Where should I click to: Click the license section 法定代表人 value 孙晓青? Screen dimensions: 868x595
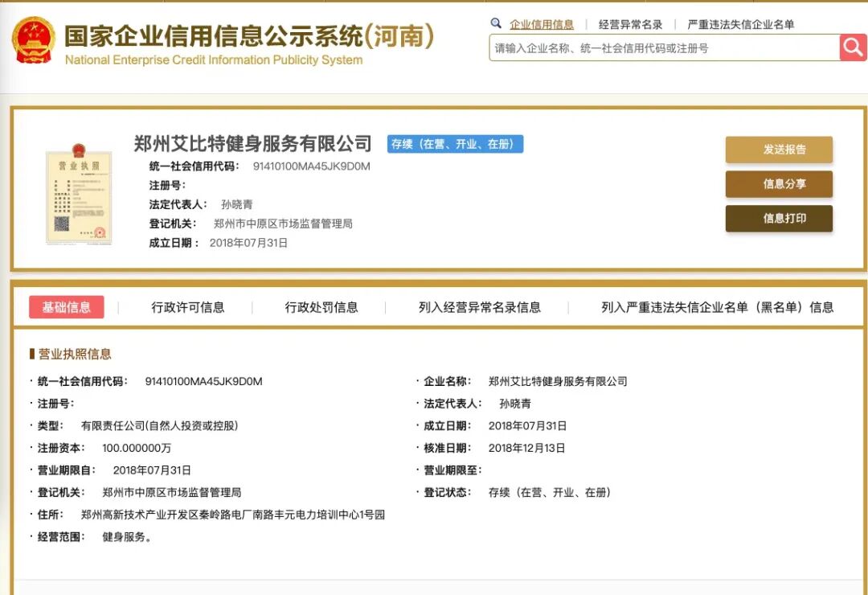(515, 404)
